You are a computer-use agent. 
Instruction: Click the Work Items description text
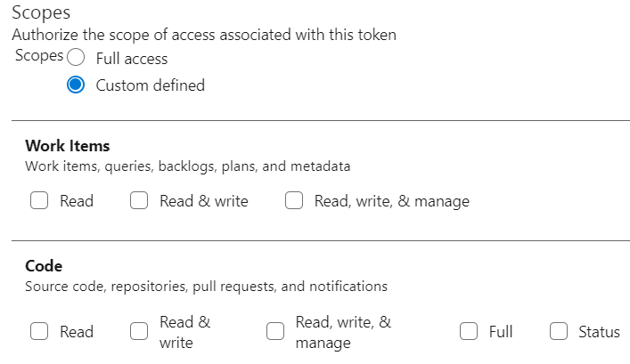(x=187, y=166)
